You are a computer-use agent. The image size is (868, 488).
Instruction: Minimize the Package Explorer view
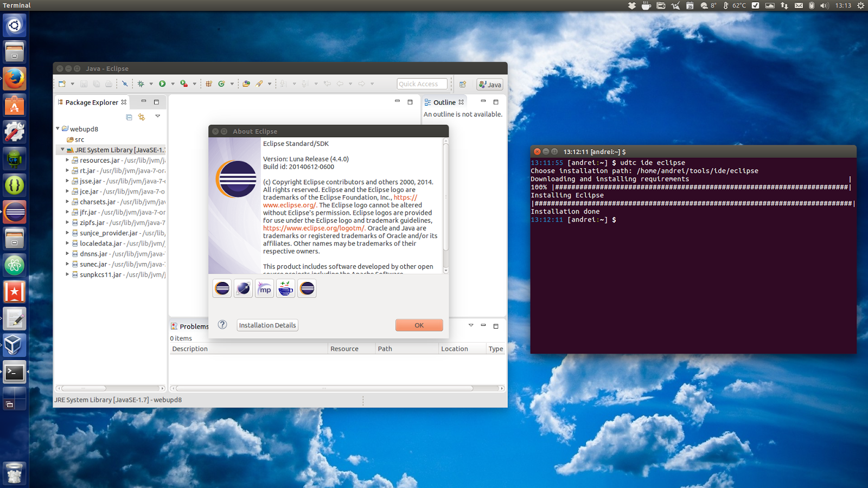[144, 101]
